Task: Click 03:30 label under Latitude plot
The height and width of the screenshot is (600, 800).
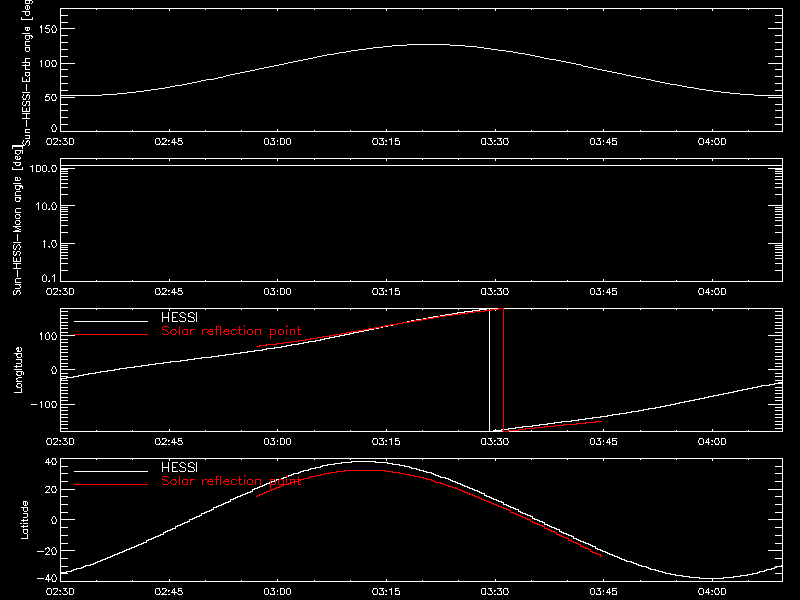Action: pyautogui.click(x=495, y=591)
